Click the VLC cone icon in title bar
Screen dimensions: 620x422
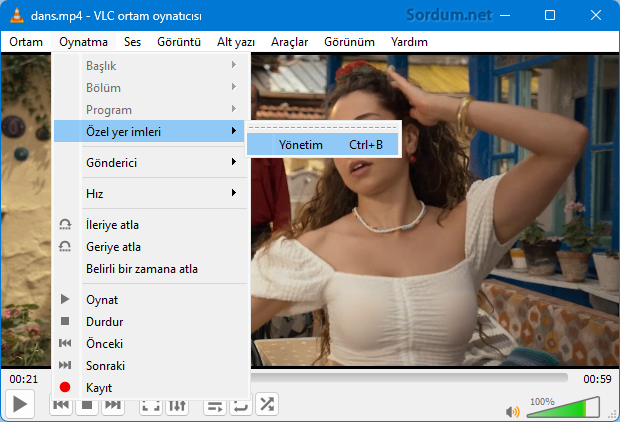[x=16, y=15]
